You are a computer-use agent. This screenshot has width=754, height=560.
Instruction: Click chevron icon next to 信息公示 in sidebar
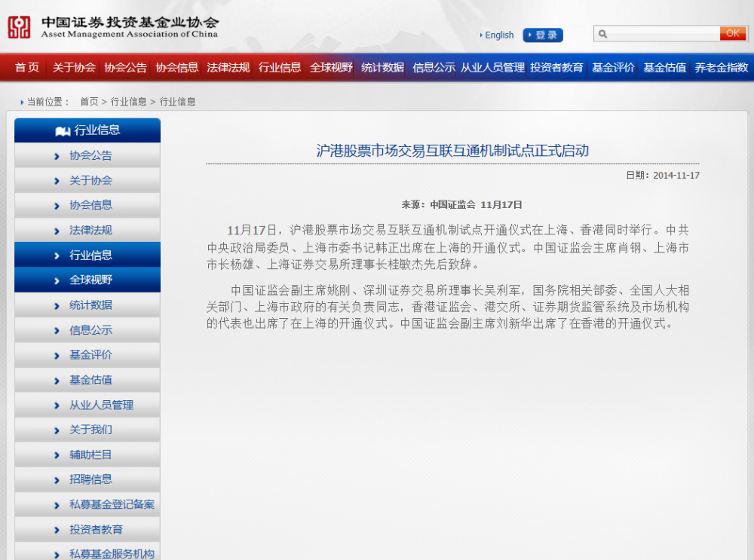tap(57, 331)
